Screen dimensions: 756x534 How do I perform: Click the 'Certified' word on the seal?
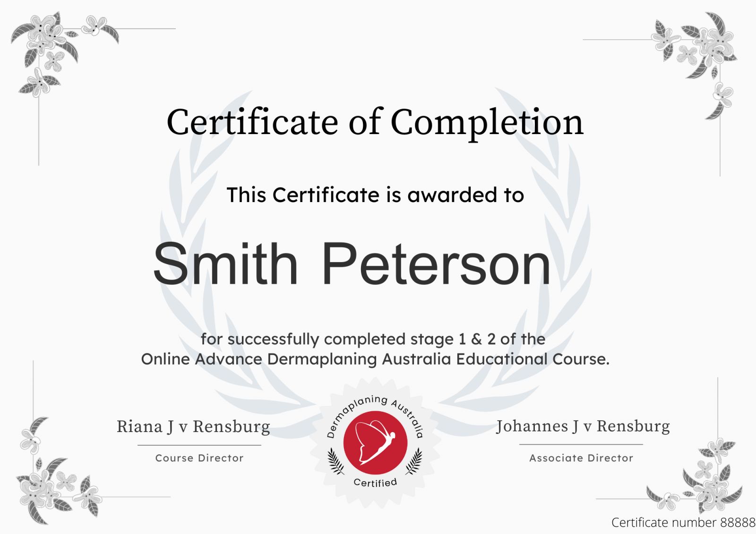click(x=375, y=483)
